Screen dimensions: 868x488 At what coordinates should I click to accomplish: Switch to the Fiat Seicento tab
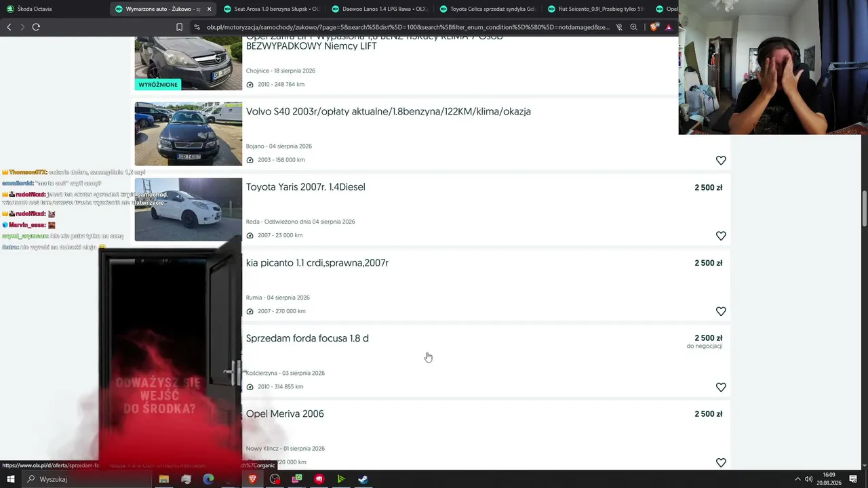point(595,9)
